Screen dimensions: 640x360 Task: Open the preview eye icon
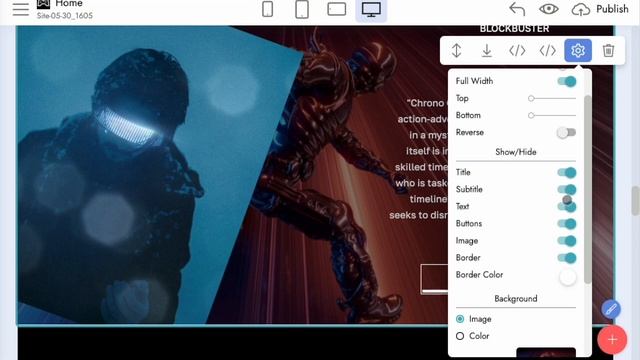pos(549,9)
